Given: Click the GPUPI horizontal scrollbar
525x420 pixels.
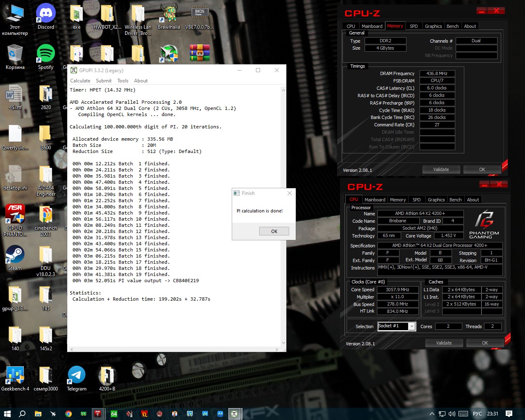Looking at the screenshot, I should pos(174,349).
